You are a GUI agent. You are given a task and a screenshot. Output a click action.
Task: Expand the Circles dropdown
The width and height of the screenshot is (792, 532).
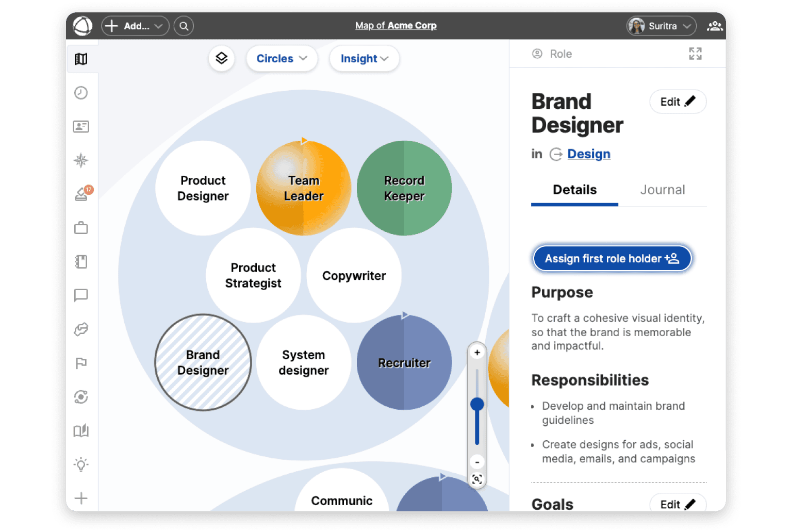pyautogui.click(x=282, y=59)
